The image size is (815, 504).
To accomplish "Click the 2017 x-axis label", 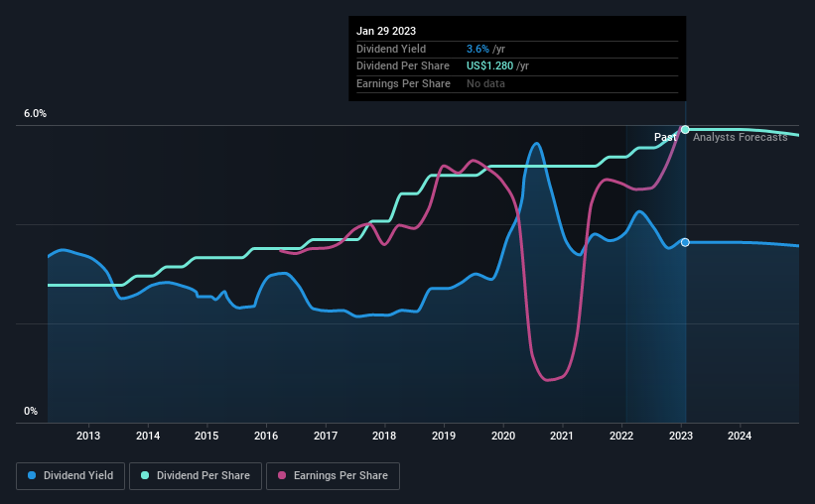I will [326, 436].
